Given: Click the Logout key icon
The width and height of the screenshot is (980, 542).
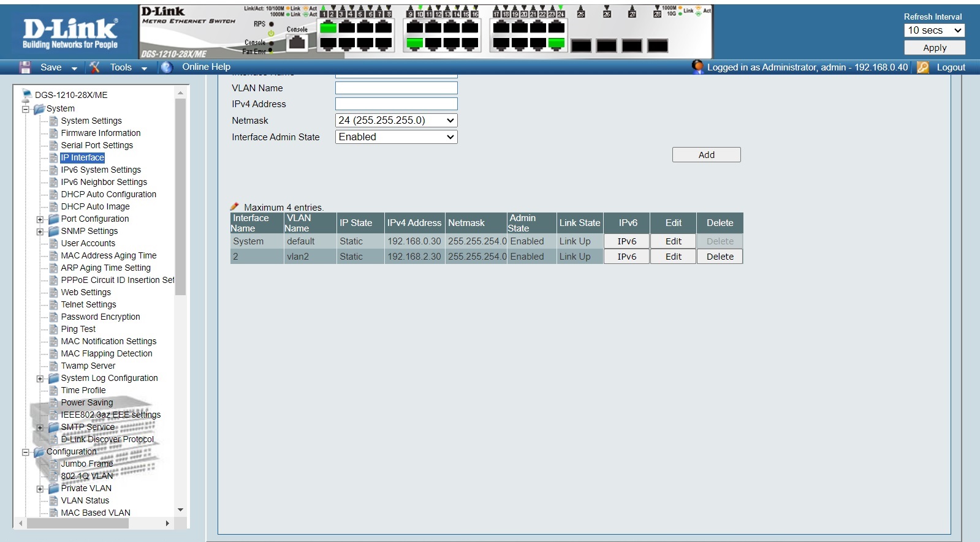Looking at the screenshot, I should [923, 67].
